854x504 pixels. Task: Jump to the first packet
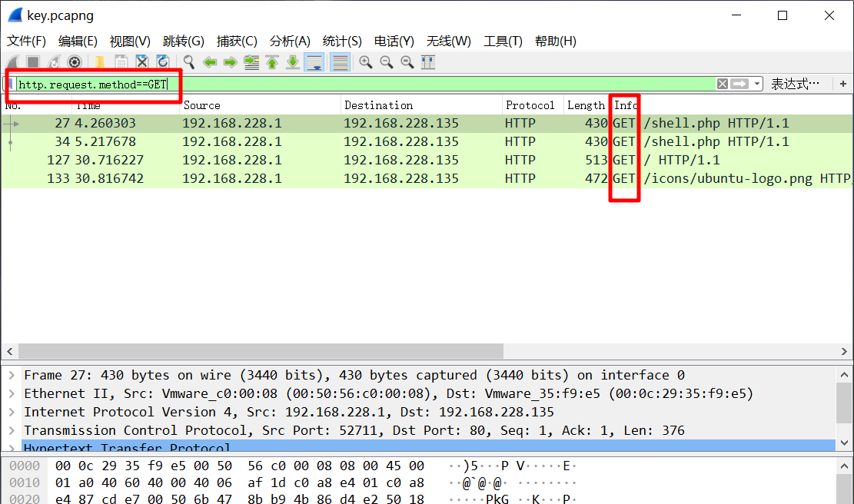point(272,62)
